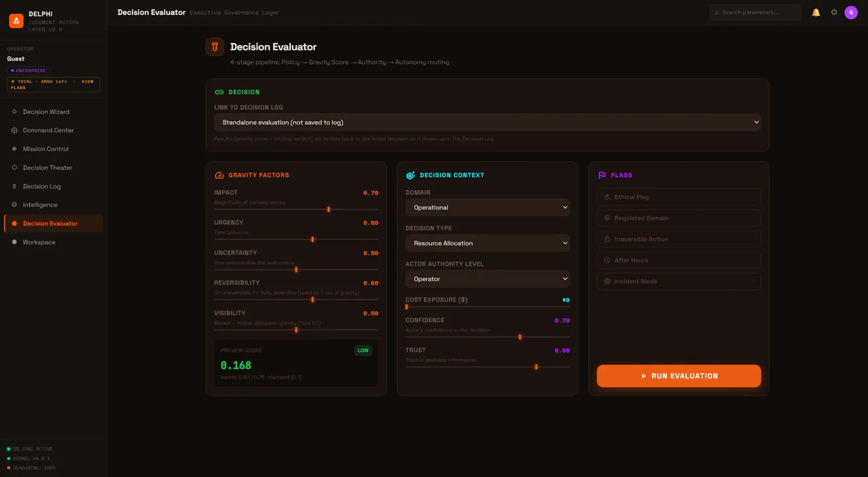868x477 pixels.
Task: Adjust the Urgency slider
Action: [x=296, y=239]
